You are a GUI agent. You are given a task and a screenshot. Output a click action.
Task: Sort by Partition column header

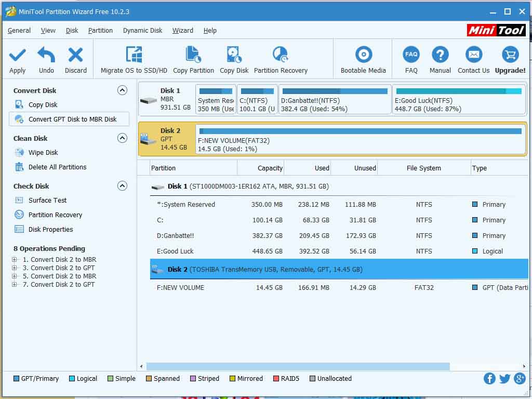pos(193,168)
